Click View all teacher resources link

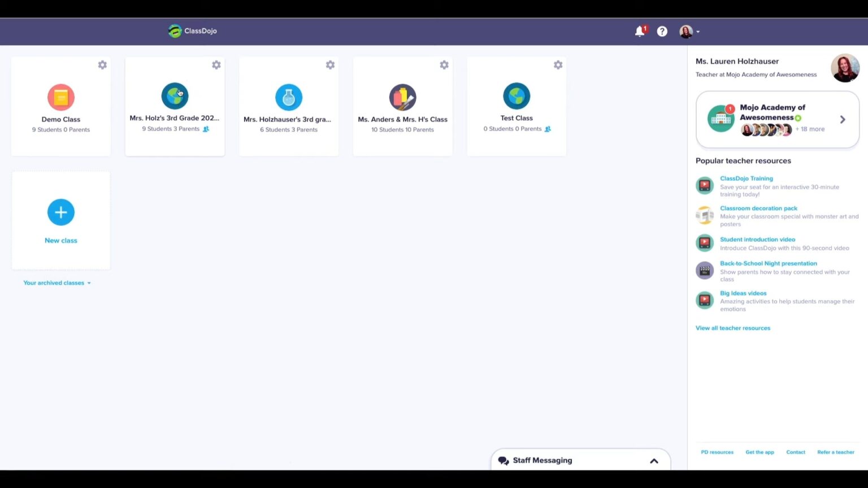(x=732, y=328)
